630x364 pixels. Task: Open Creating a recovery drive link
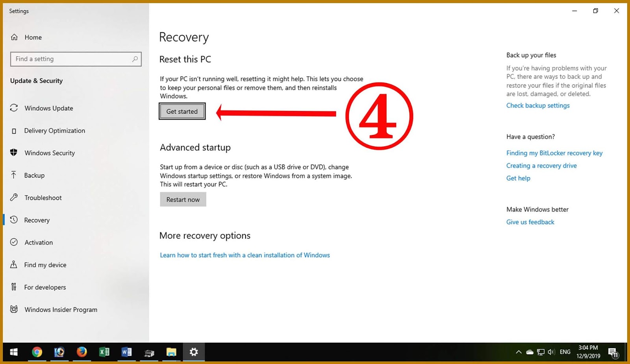tap(541, 166)
